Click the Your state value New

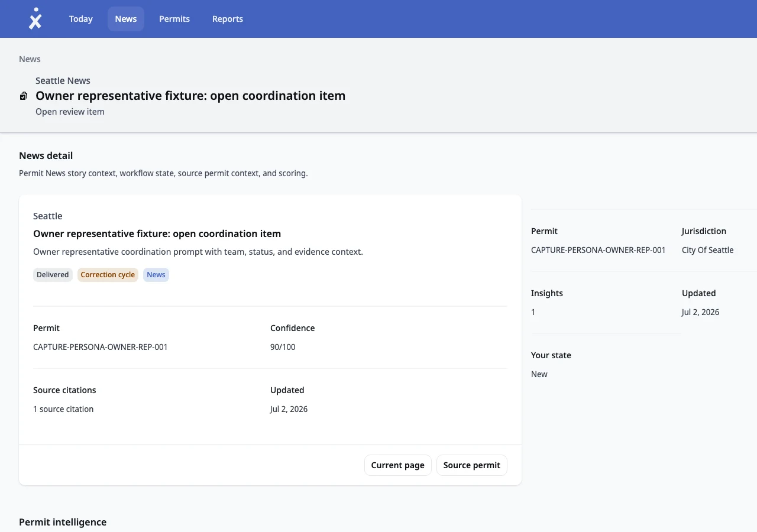click(x=539, y=374)
